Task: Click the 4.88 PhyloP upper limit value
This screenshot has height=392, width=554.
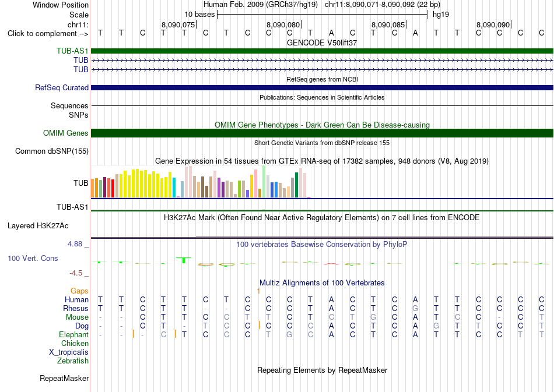Action: tap(75, 244)
